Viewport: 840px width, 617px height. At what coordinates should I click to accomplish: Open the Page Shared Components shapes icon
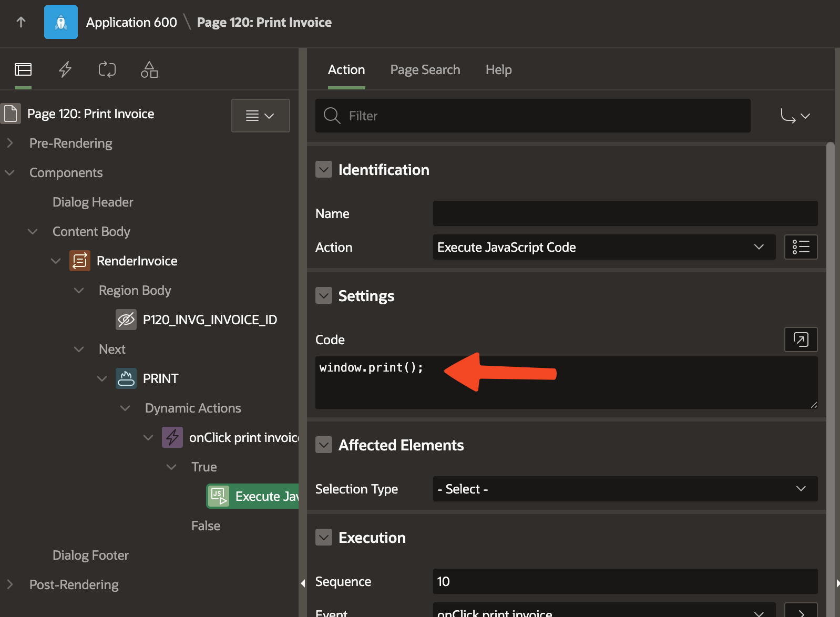click(149, 69)
